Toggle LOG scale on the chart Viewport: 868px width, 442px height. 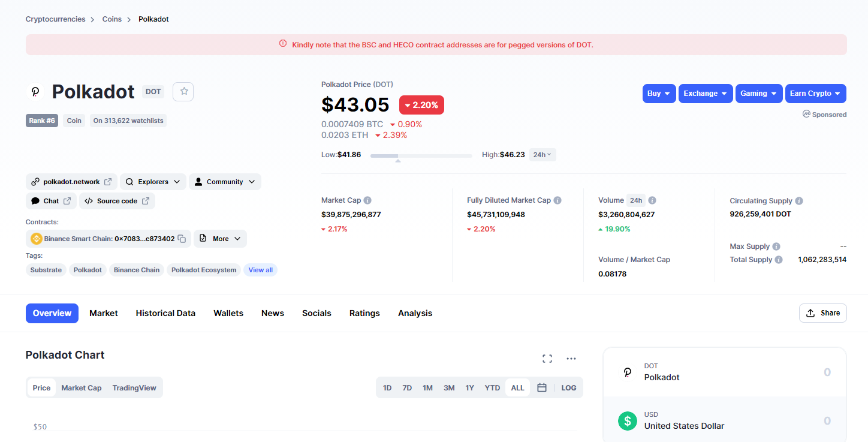pyautogui.click(x=569, y=388)
